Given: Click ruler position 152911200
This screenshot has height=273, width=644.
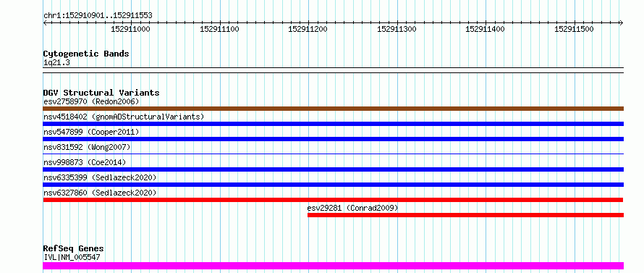Looking at the screenshot, I should coord(308,29).
